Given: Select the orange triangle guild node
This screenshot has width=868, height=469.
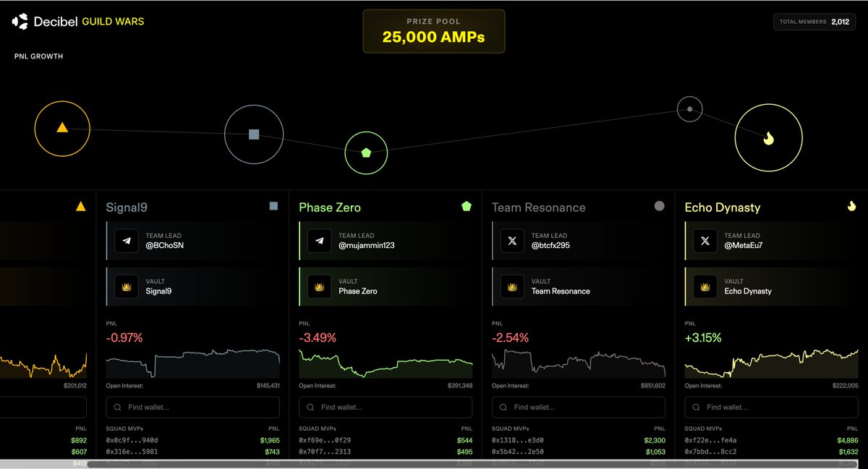Looking at the screenshot, I should [x=62, y=129].
